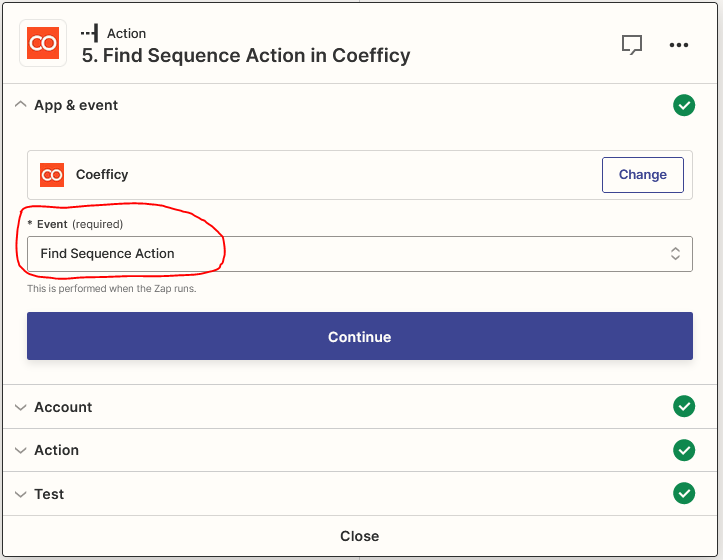Open the three-dot more options menu
723x560 pixels.
point(680,45)
